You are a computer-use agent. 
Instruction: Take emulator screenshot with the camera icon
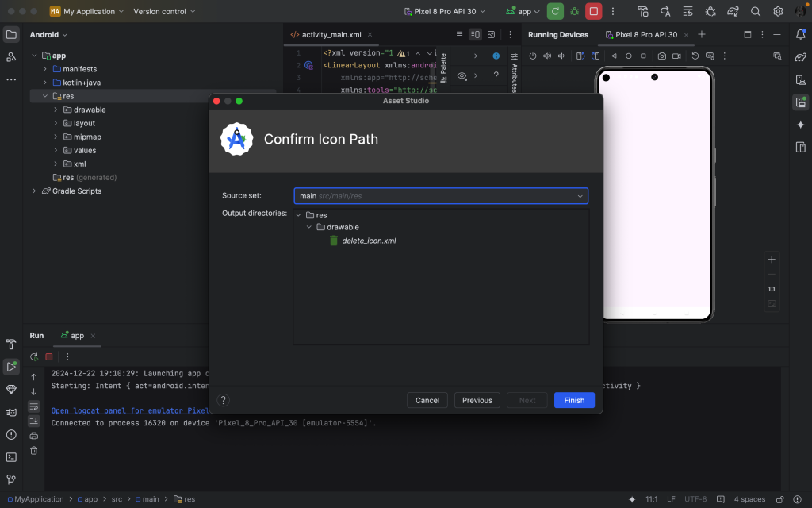pos(662,56)
